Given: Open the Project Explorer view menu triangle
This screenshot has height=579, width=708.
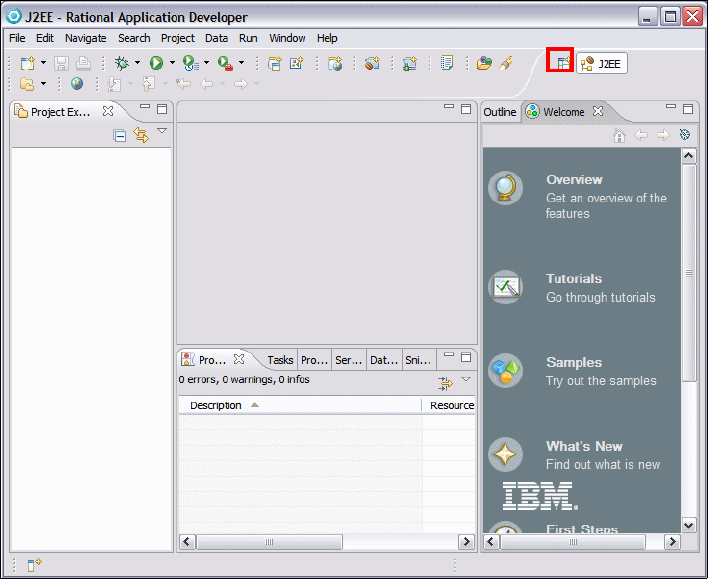Looking at the screenshot, I should pyautogui.click(x=162, y=131).
